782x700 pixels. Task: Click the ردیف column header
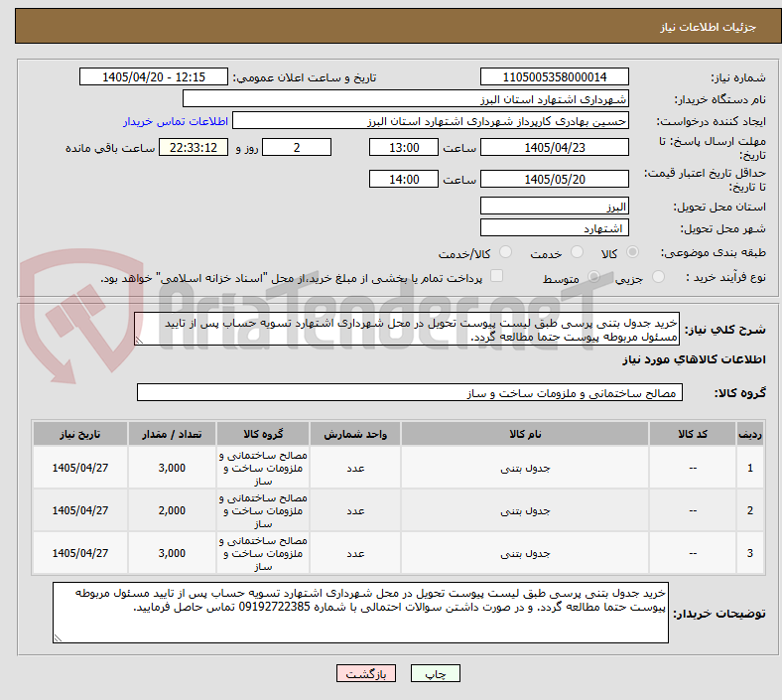(749, 434)
